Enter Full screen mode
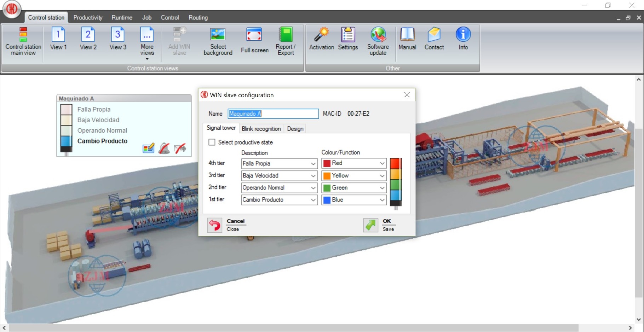This screenshot has width=644, height=332. [254, 40]
